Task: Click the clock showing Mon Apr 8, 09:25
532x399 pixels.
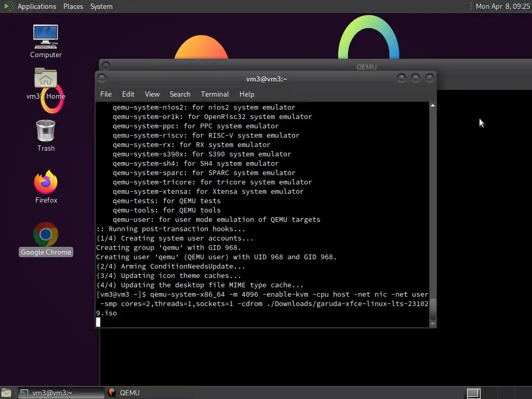Action: click(x=502, y=6)
